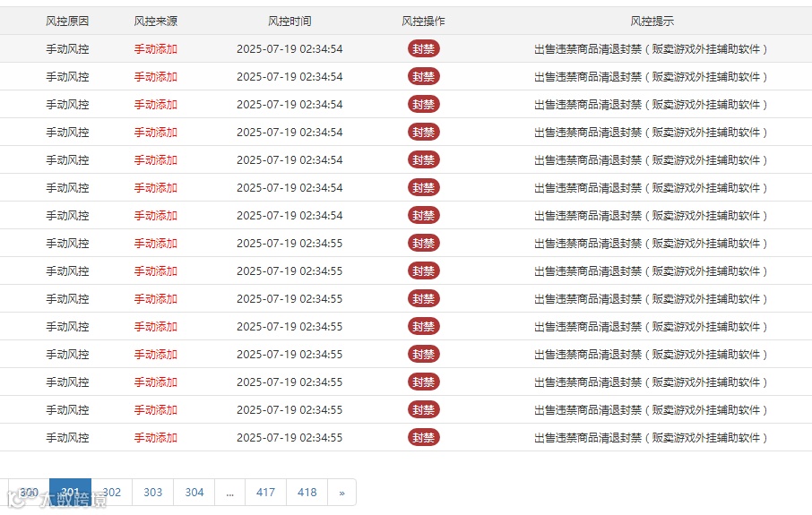Go to last page 418
The height and width of the screenshot is (515, 812).
pos(307,492)
